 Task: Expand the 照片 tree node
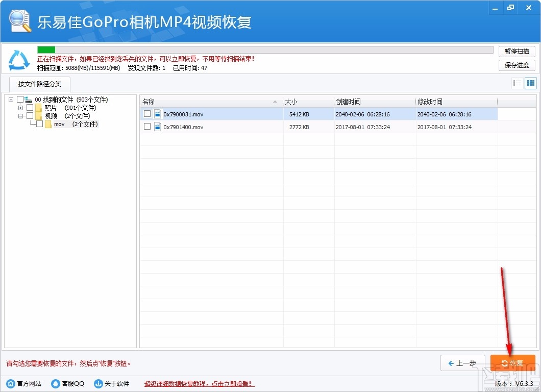coord(21,108)
